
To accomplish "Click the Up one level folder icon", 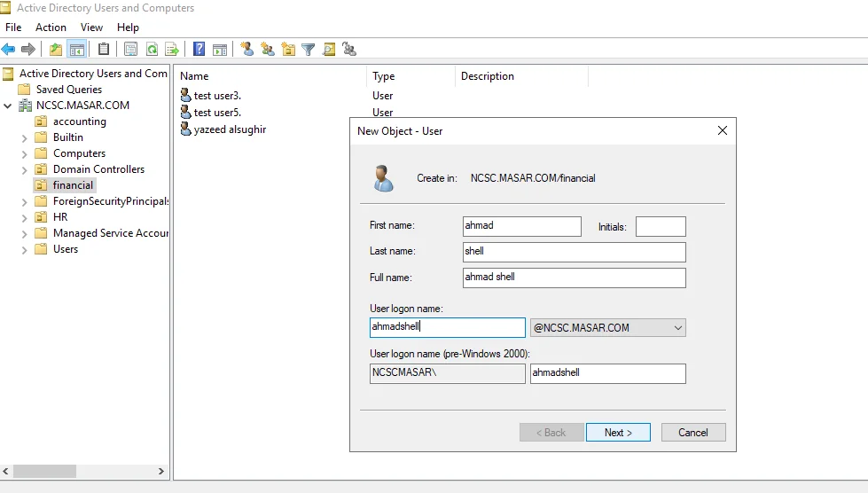I will (55, 50).
